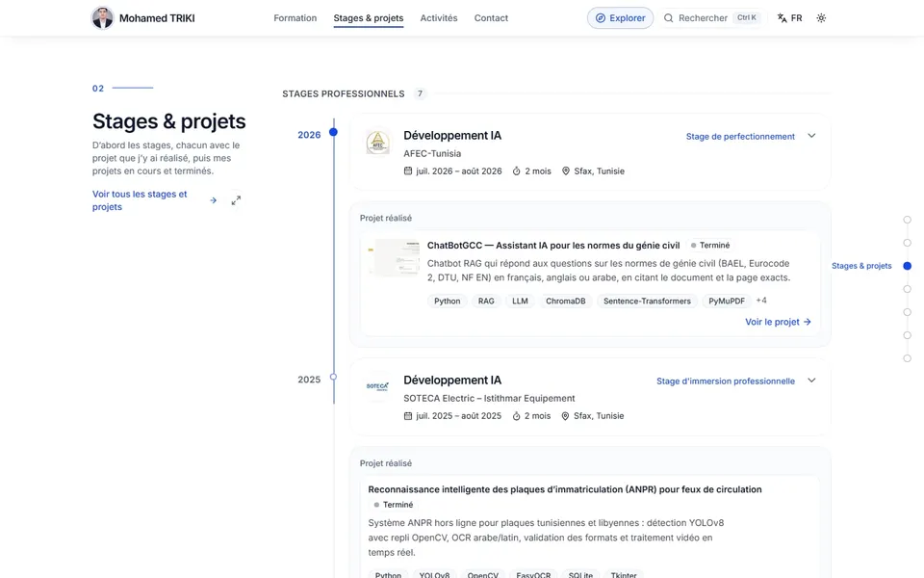Viewport: 924px width, 578px height.
Task: Click Mohamed TRIKI profile avatar
Action: [103, 18]
